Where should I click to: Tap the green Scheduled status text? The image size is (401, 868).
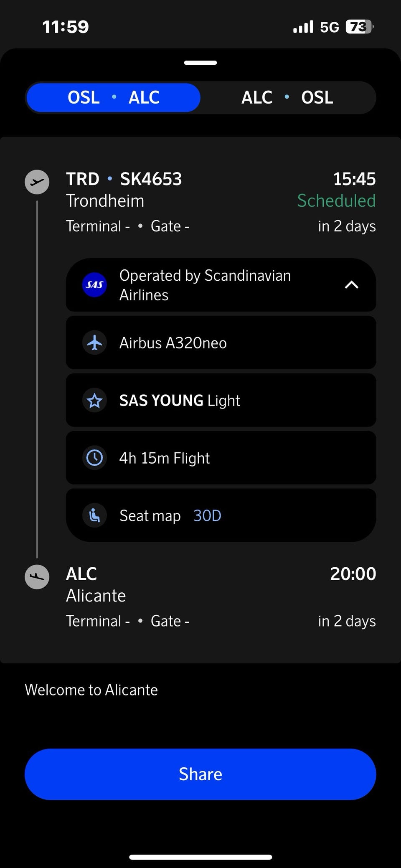pos(336,201)
